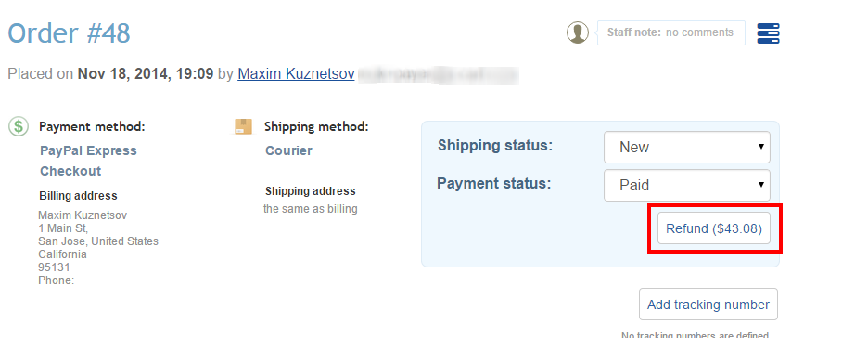The width and height of the screenshot is (868, 338).
Task: Click the Shipping method label
Action: point(316,126)
